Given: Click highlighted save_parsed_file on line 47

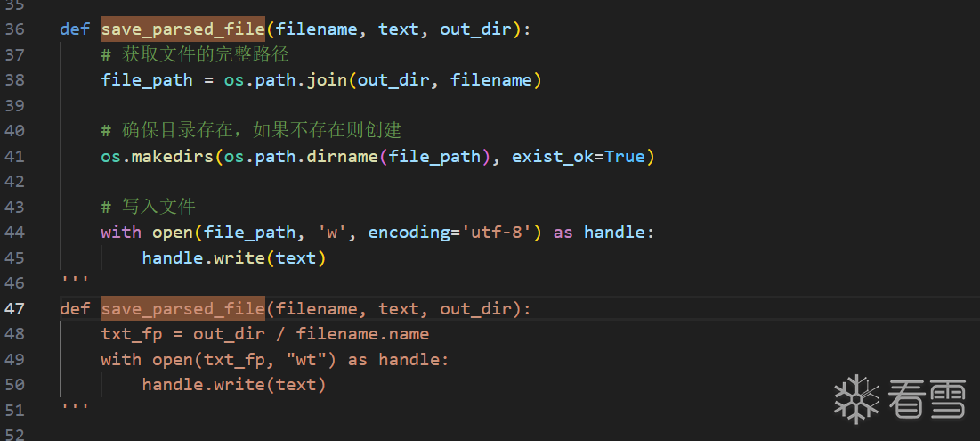Looking at the screenshot, I should pos(182,309).
